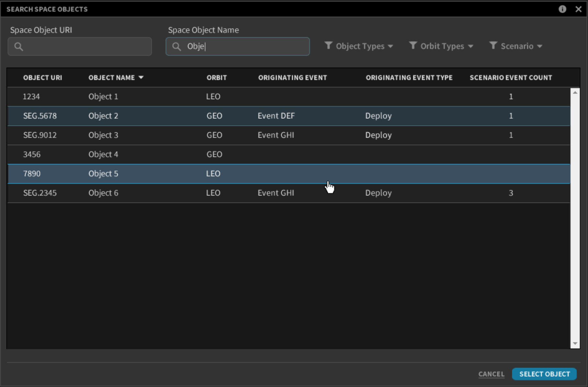Click the Originating Event Type column header
This screenshot has width=588, height=387.
409,78
